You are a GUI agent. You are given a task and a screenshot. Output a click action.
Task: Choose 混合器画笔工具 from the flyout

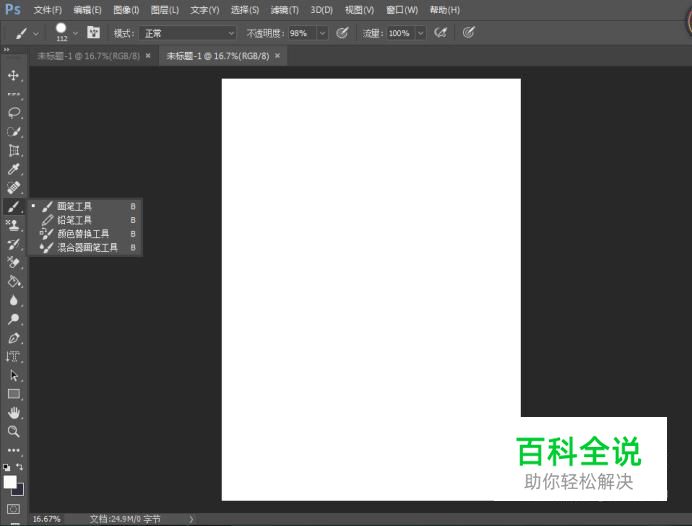point(86,247)
